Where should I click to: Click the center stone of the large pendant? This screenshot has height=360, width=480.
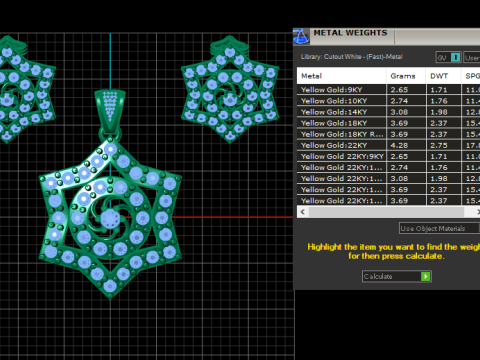[110, 218]
